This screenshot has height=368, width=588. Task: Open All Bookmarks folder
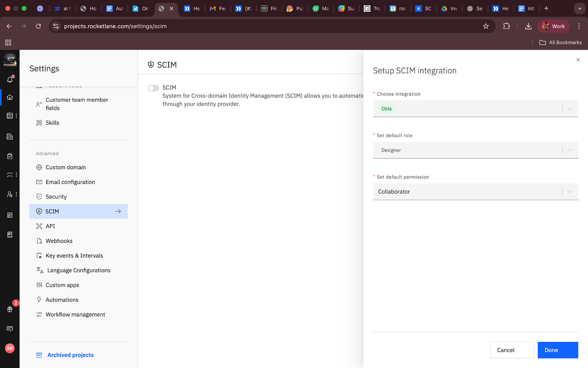[560, 43]
